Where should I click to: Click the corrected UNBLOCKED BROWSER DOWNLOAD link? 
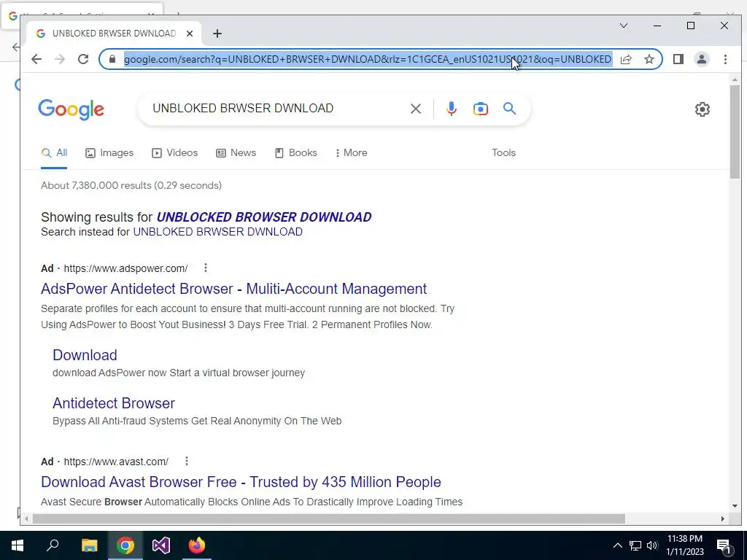264,217
